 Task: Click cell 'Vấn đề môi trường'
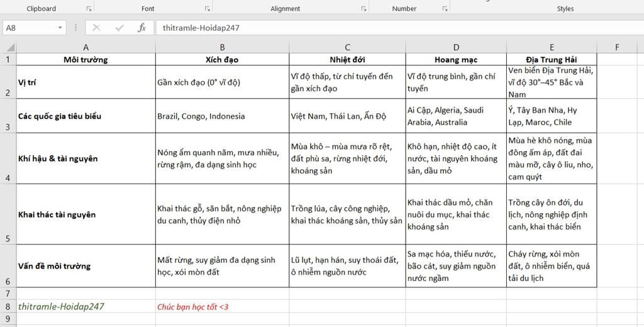tap(86, 265)
